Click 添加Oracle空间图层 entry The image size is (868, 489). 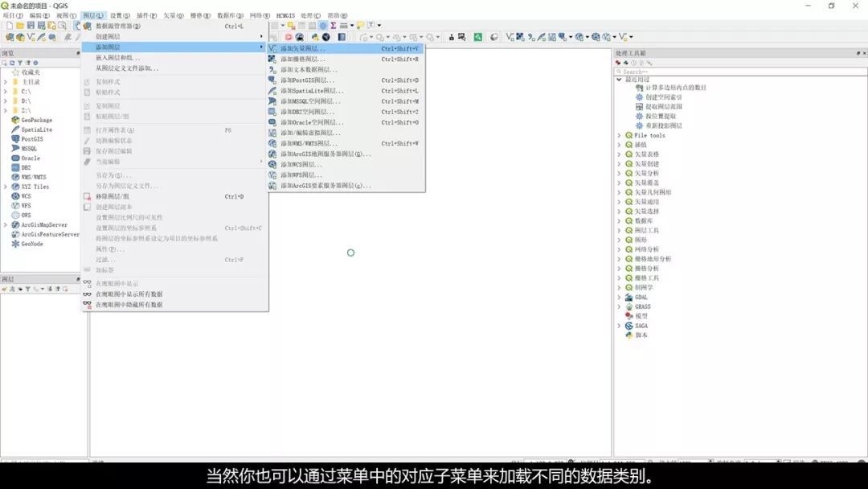(346, 122)
